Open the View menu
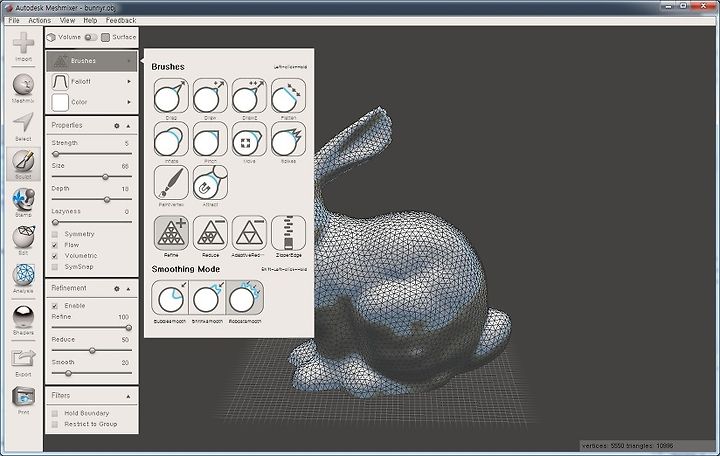This screenshot has width=720, height=456. click(x=67, y=20)
